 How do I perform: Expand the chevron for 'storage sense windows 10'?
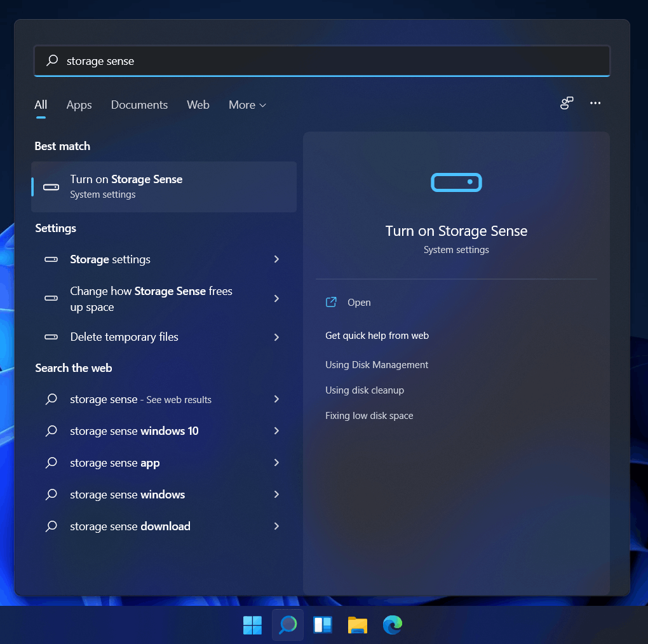(276, 431)
